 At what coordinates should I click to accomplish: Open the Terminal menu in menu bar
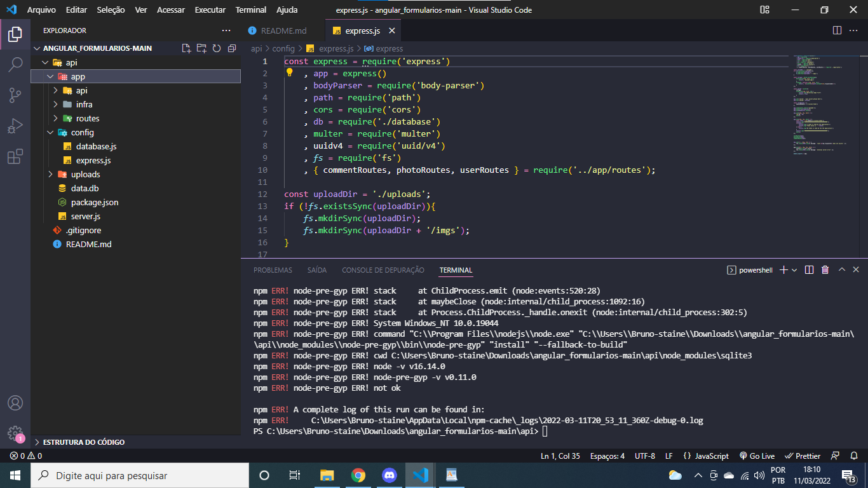pyautogui.click(x=250, y=10)
